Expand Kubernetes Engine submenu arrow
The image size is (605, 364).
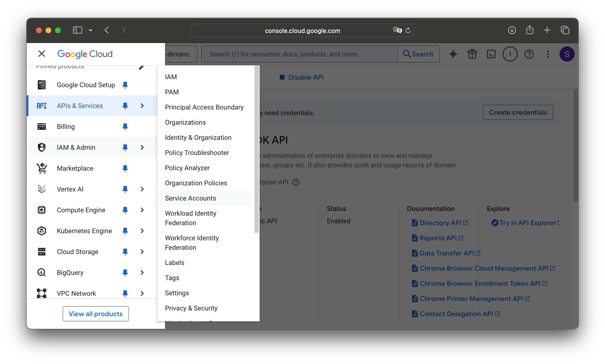click(x=142, y=231)
